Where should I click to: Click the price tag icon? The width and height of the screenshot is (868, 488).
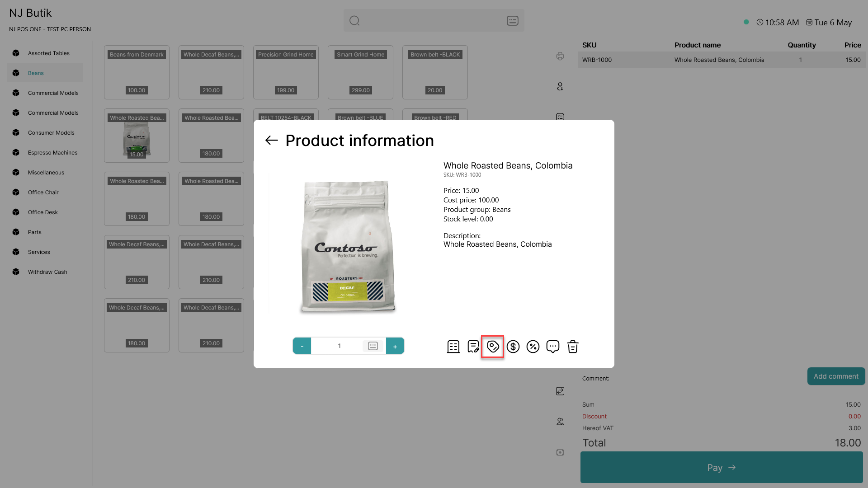[493, 347]
